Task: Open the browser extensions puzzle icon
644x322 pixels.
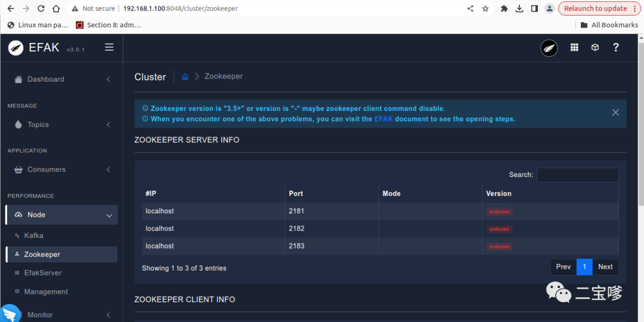Action: point(504,8)
